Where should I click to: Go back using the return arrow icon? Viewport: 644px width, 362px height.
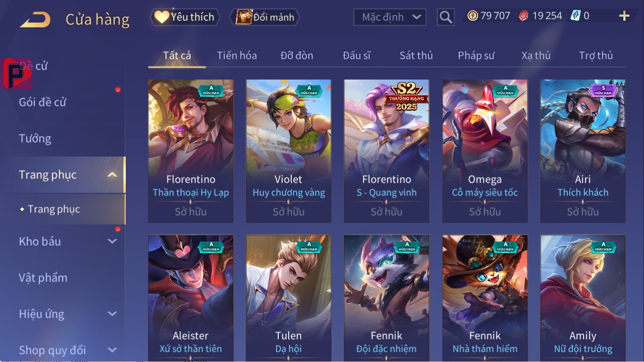tap(35, 20)
